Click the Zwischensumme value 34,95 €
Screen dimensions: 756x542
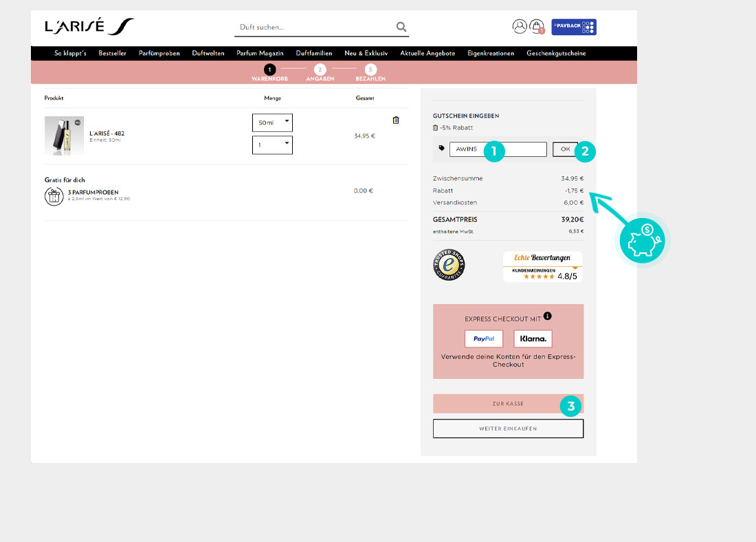click(x=572, y=179)
